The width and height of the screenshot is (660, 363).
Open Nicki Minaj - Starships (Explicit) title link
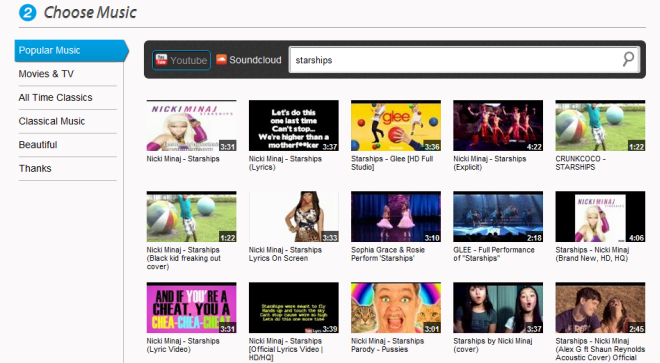[x=490, y=163]
